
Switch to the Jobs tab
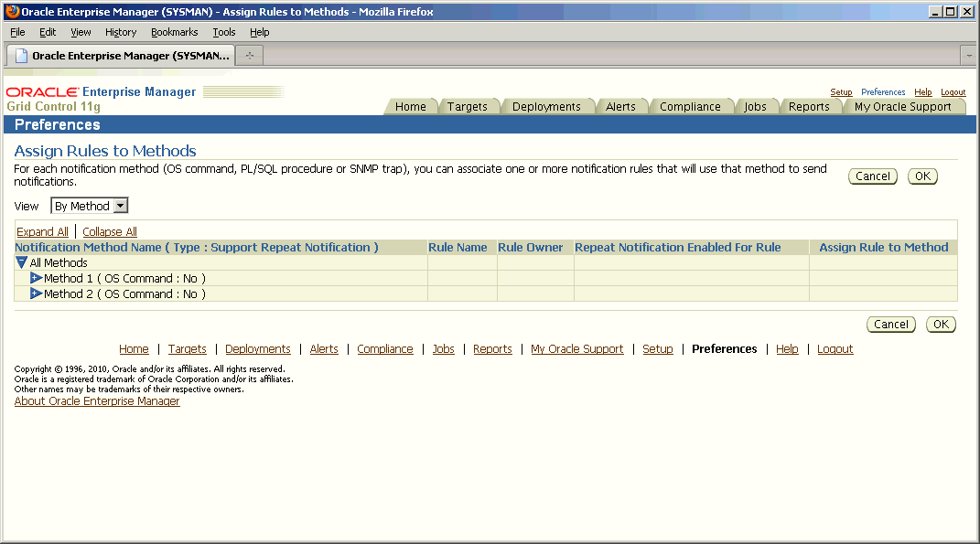click(x=755, y=107)
